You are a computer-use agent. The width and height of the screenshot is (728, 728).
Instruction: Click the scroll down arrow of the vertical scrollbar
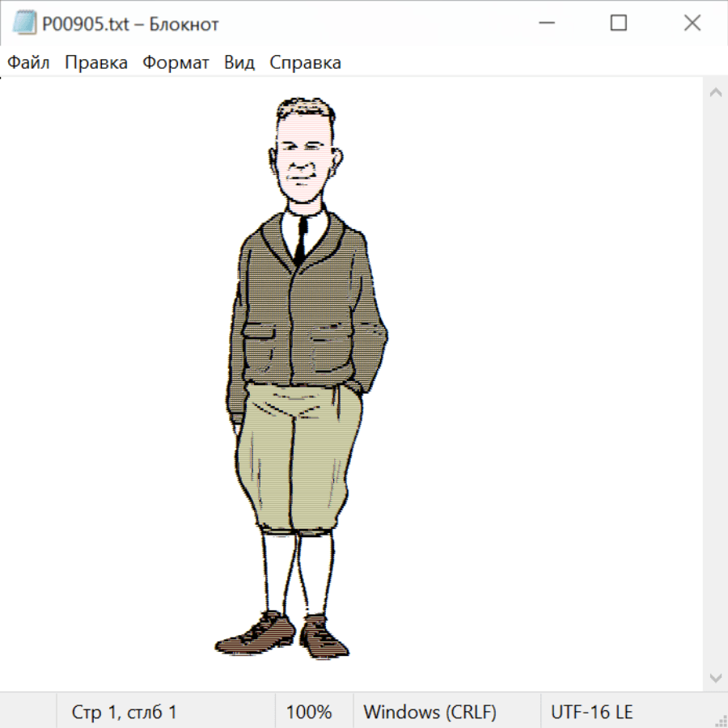715,677
